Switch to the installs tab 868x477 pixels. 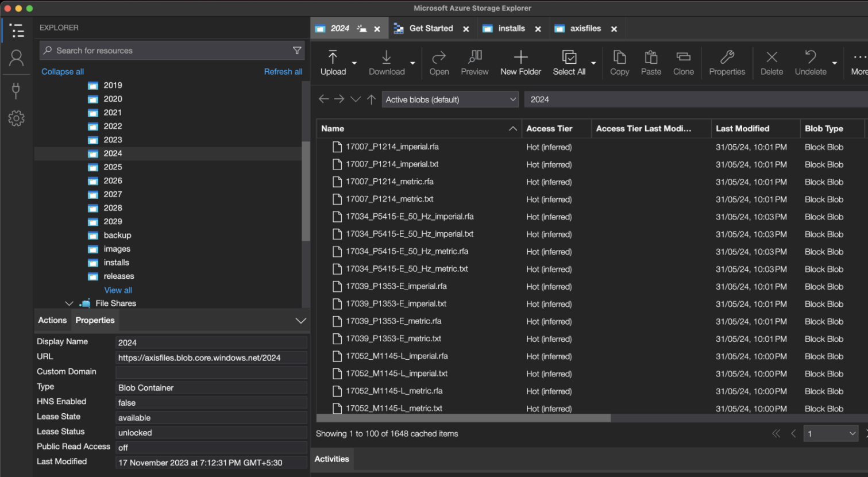click(x=511, y=29)
